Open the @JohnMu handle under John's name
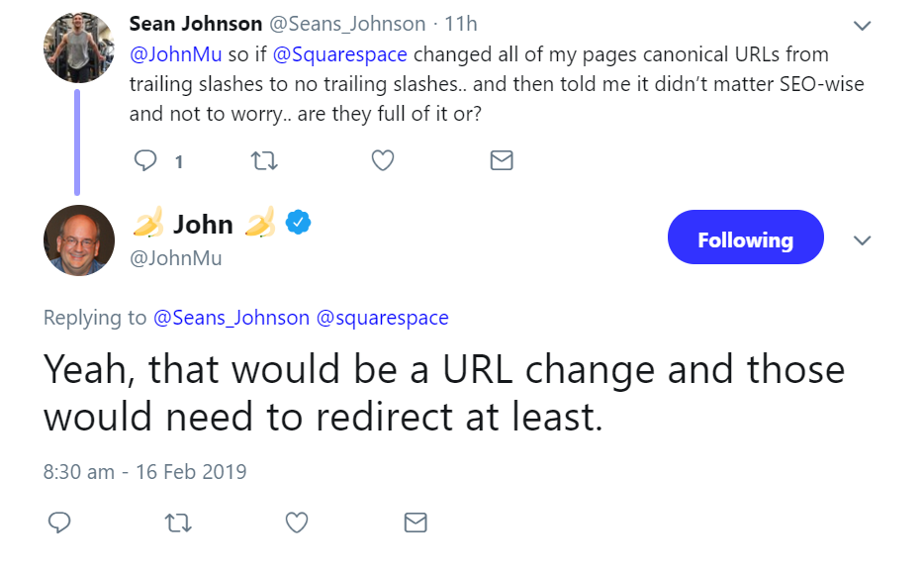Screen dimensions: 924x572 pyautogui.click(x=176, y=258)
